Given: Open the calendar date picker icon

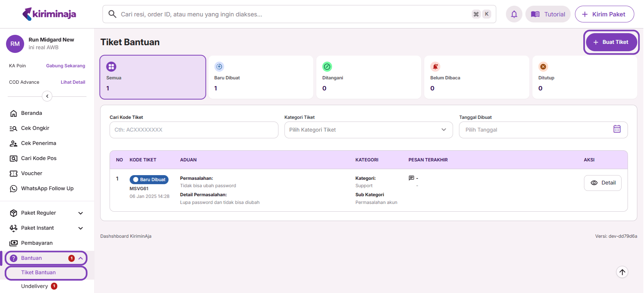Looking at the screenshot, I should (x=617, y=129).
